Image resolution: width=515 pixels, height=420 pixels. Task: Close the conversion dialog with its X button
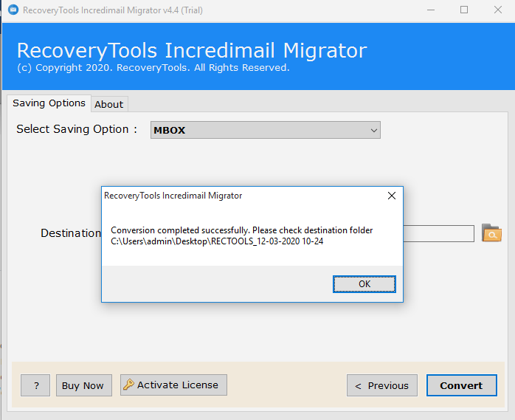click(x=392, y=196)
